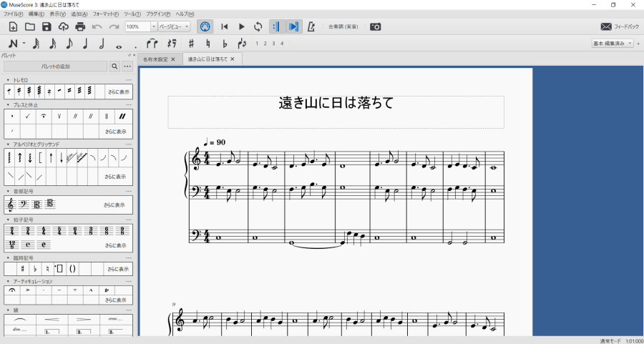Select the quarter note duration
The width and height of the screenshot is (644, 344).
pyautogui.click(x=85, y=43)
